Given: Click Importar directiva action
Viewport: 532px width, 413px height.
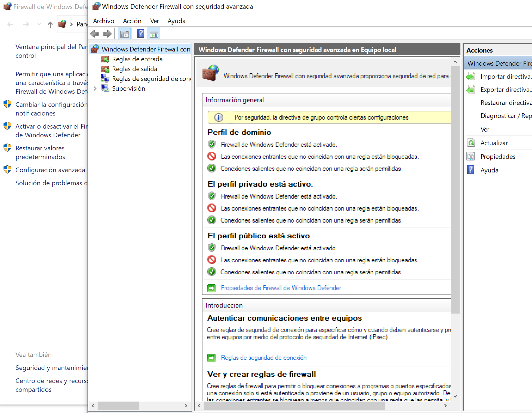Looking at the screenshot, I should [505, 77].
